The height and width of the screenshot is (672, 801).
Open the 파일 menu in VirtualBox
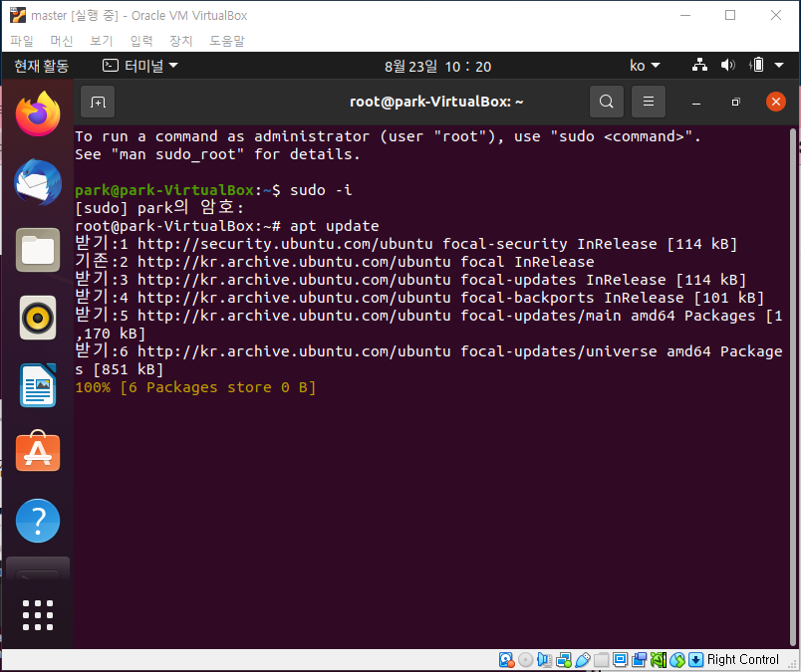coord(22,41)
